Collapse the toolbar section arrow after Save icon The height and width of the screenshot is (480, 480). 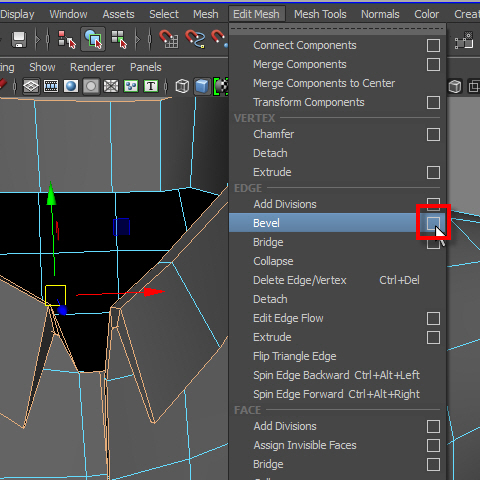[x=37, y=40]
